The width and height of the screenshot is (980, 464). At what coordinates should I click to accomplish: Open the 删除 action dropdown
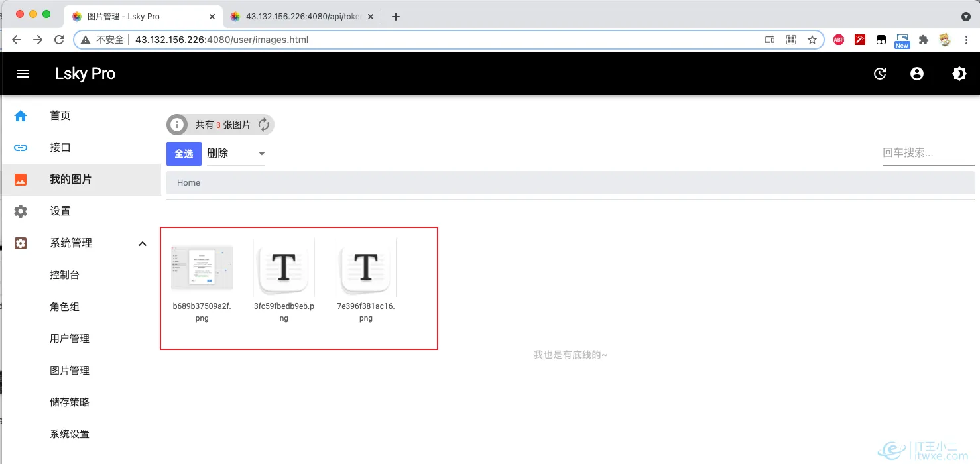235,154
